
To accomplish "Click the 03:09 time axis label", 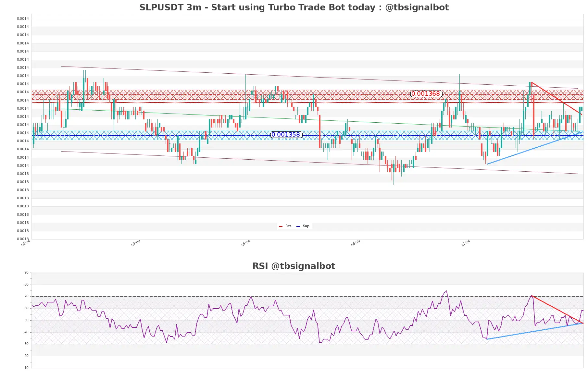I will [136, 243].
